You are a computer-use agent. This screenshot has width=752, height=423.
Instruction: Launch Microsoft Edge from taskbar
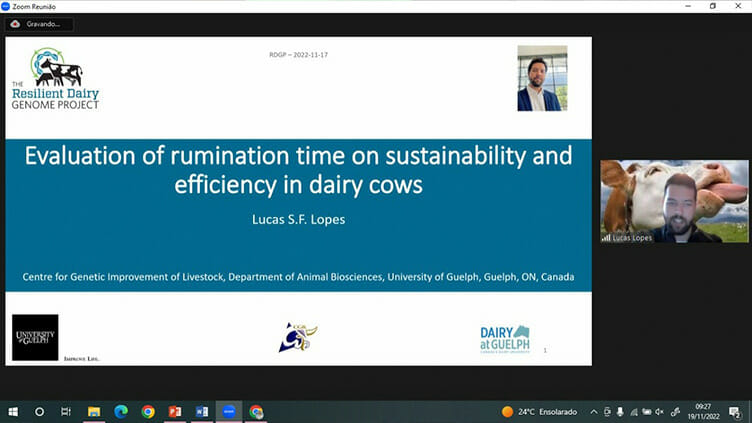click(121, 411)
